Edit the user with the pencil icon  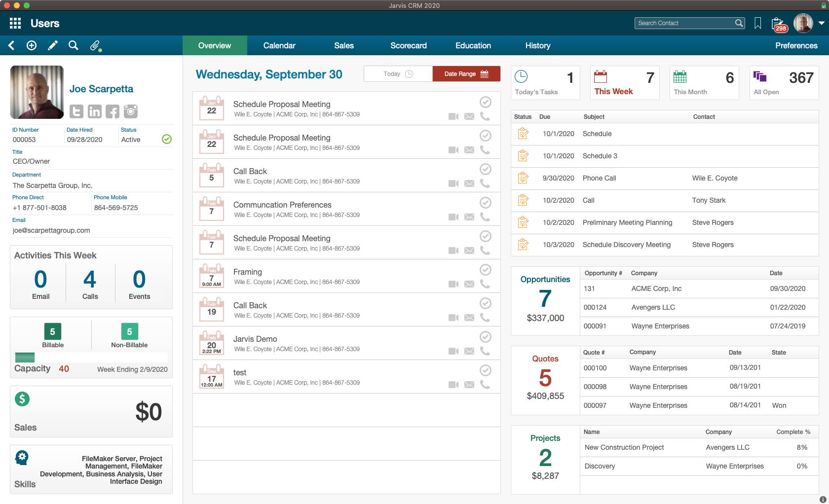pyautogui.click(x=52, y=45)
